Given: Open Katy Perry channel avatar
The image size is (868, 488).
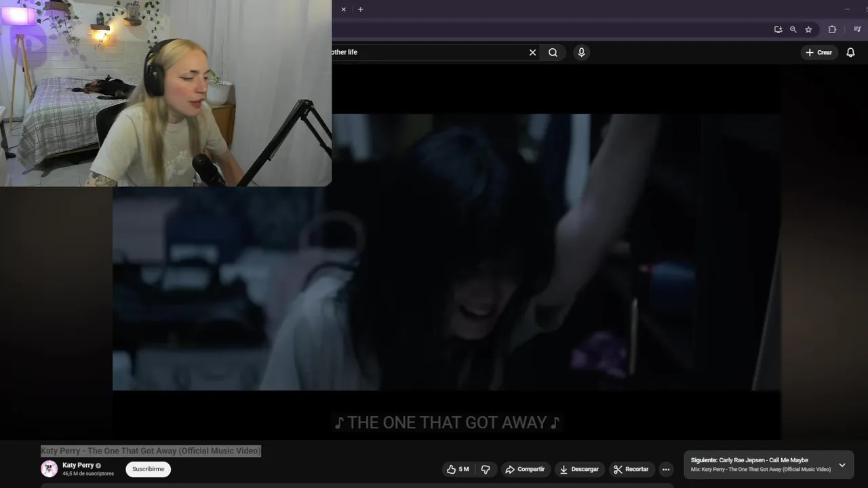Looking at the screenshot, I should [x=49, y=468].
